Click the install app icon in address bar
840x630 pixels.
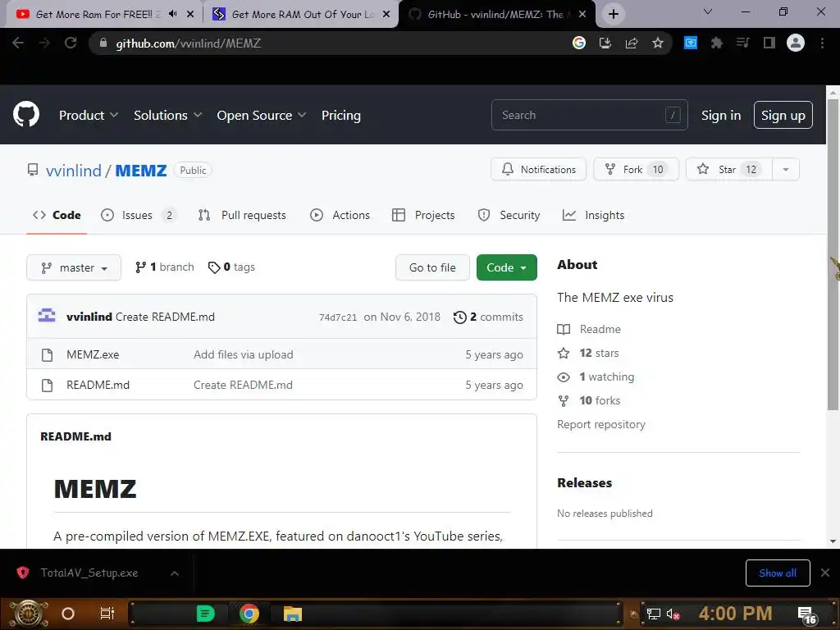[x=605, y=43]
